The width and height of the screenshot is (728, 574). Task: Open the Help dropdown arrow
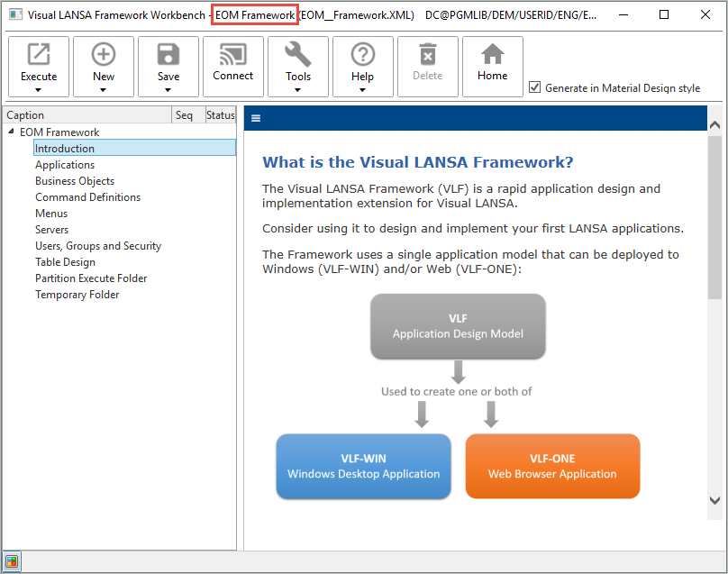click(362, 89)
